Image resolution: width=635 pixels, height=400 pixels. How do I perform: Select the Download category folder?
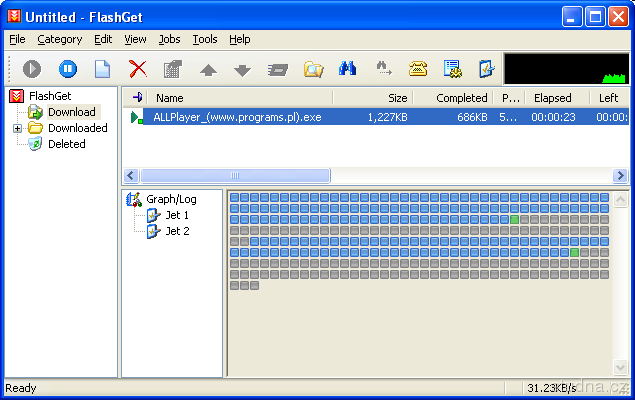coord(72,112)
